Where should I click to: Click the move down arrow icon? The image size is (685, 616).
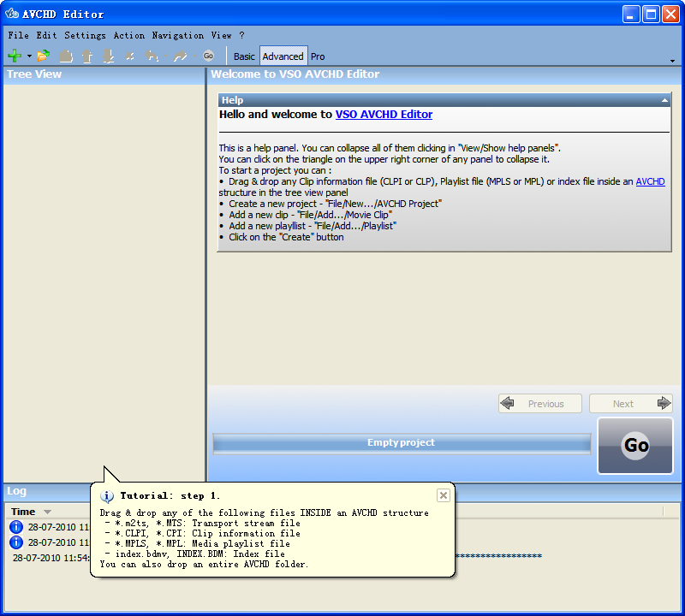109,56
